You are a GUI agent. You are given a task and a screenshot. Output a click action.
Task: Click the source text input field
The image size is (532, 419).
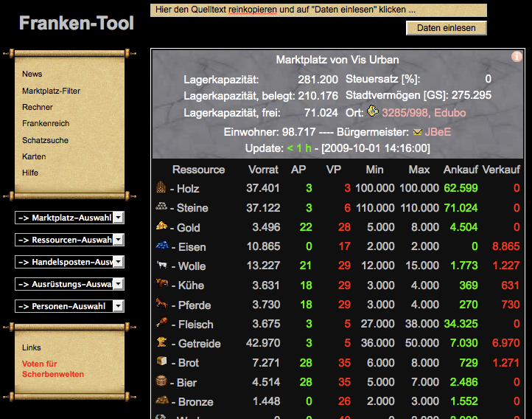tap(318, 10)
